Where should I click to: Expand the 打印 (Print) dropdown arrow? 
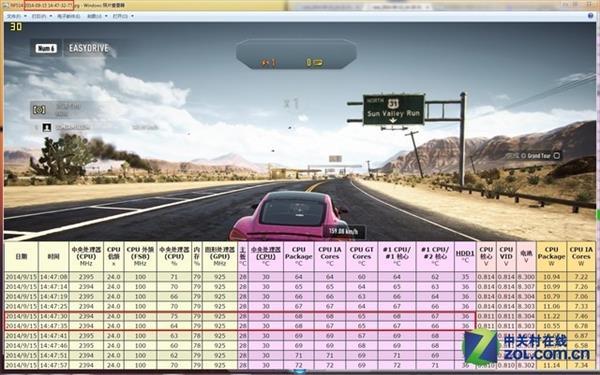tap(50, 16)
